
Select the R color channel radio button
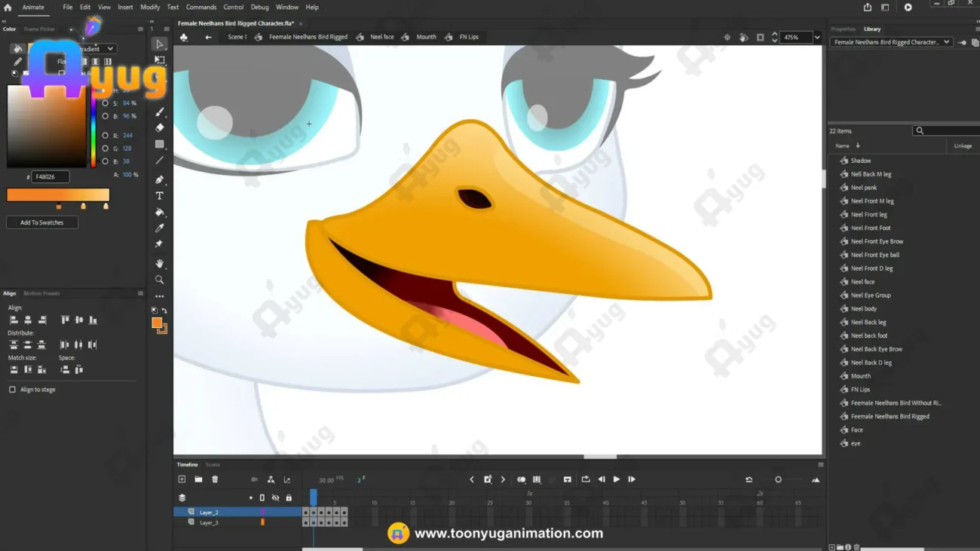pos(106,136)
